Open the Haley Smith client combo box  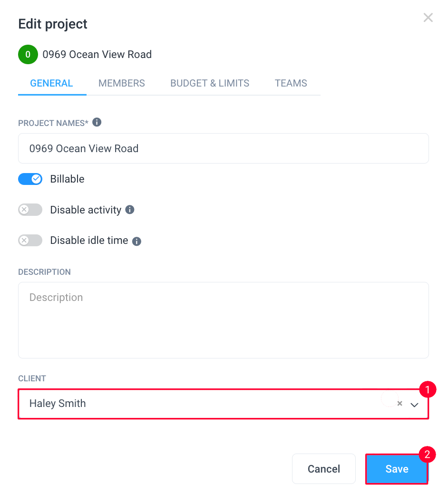pyautogui.click(x=223, y=404)
